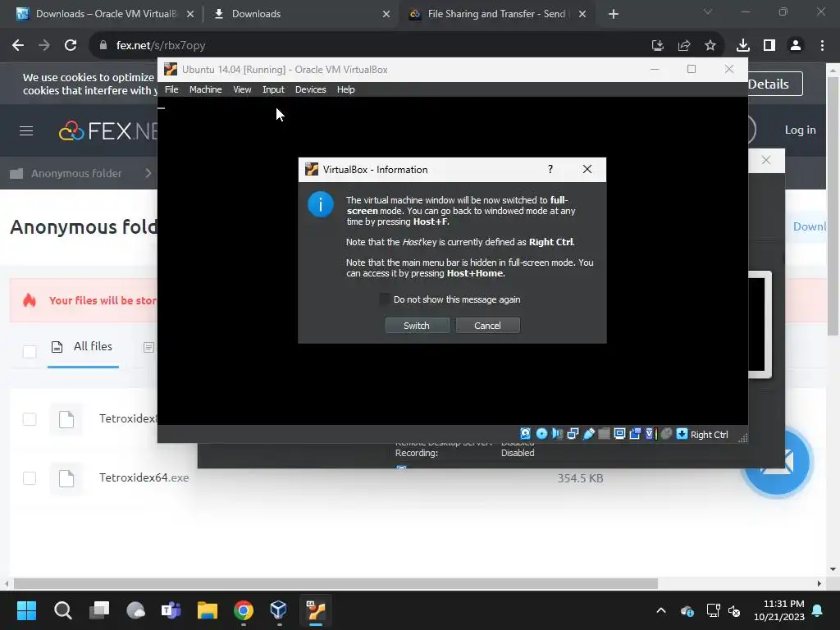Click breadcrumb chevron after Anonymous folder
The image size is (840, 630).
[148, 173]
